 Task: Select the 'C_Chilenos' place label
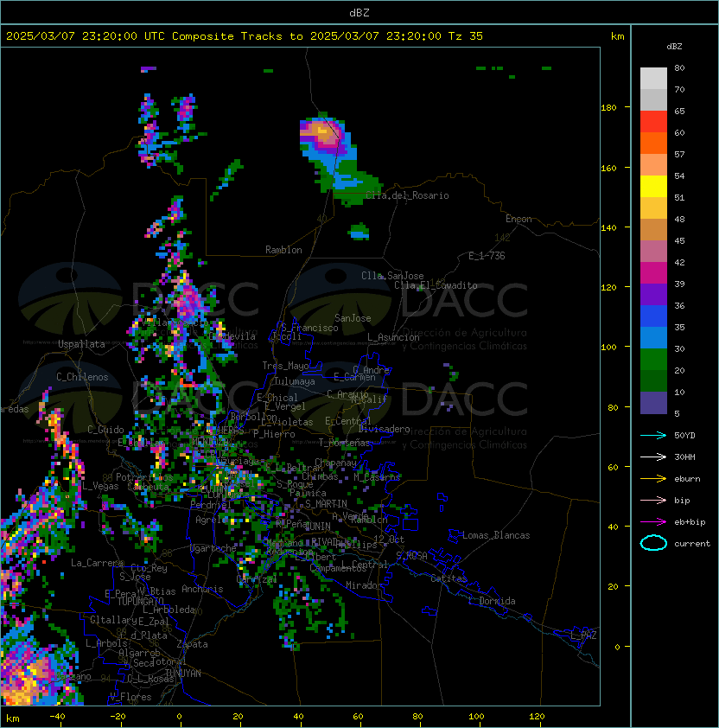coord(82,377)
